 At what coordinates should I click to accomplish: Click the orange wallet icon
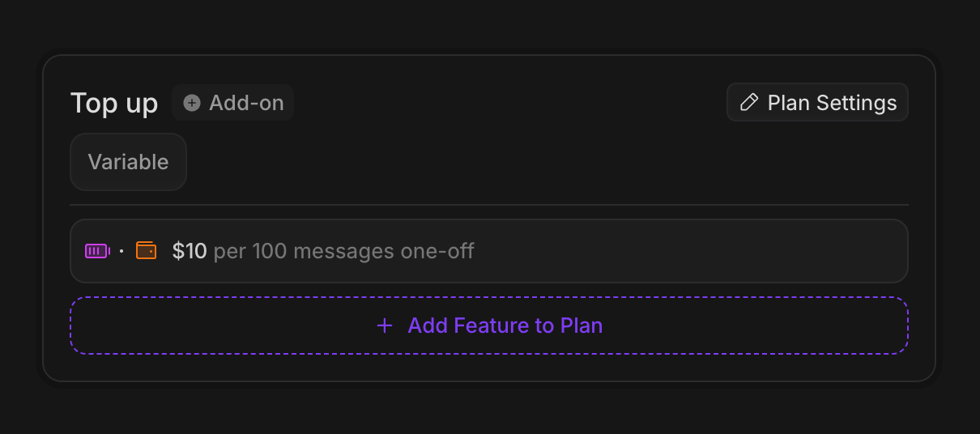[x=146, y=251]
